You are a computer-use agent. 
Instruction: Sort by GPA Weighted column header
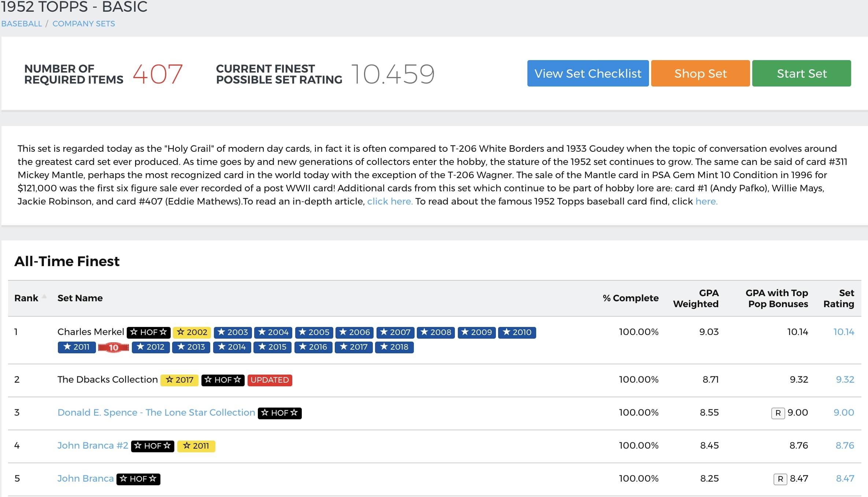[695, 298]
